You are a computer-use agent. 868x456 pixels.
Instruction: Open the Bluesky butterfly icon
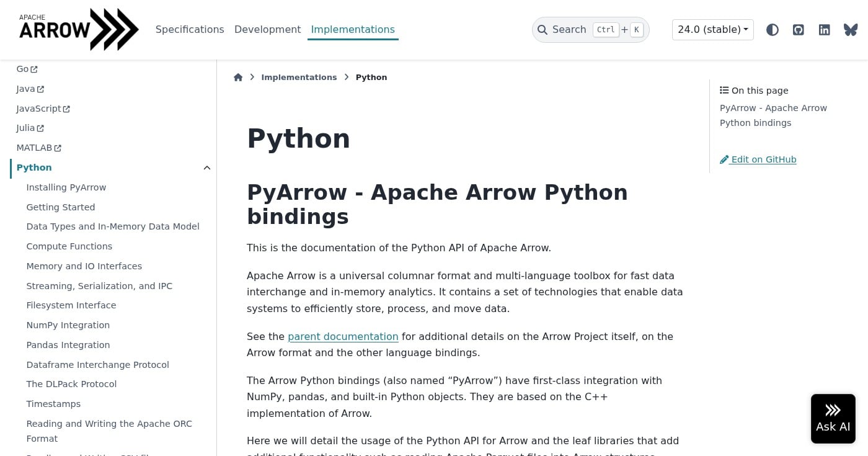[851, 30]
